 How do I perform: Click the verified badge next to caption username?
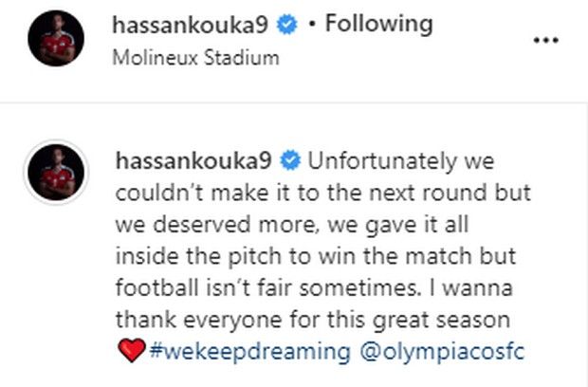click(x=291, y=158)
